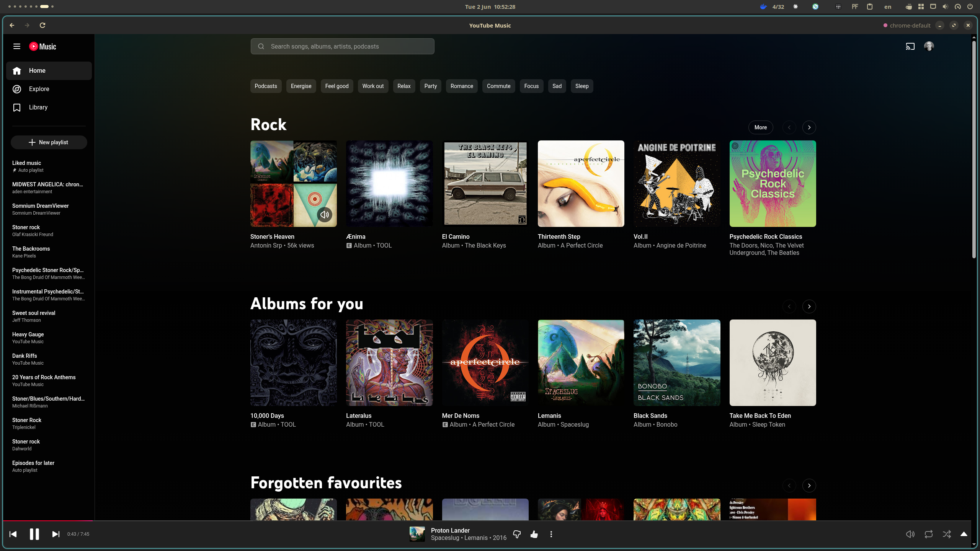Viewport: 980px width, 551px height.
Task: Select the Feel good mood chip
Action: pos(337,86)
